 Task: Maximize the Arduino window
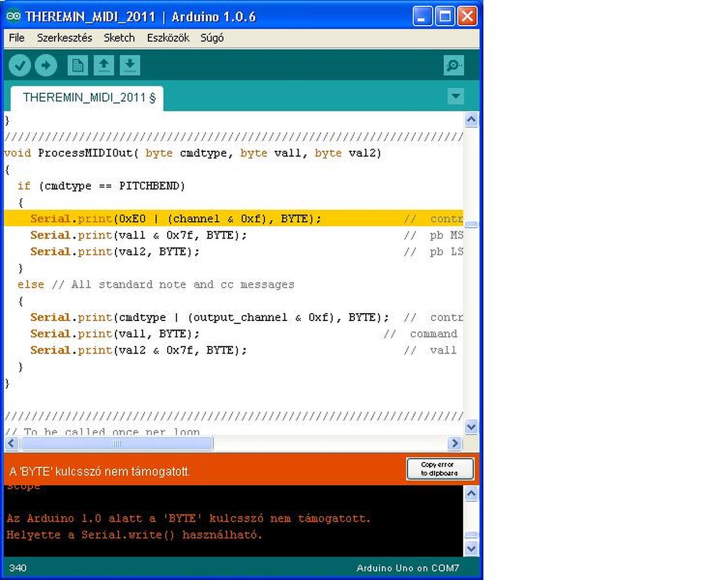pyautogui.click(x=445, y=16)
